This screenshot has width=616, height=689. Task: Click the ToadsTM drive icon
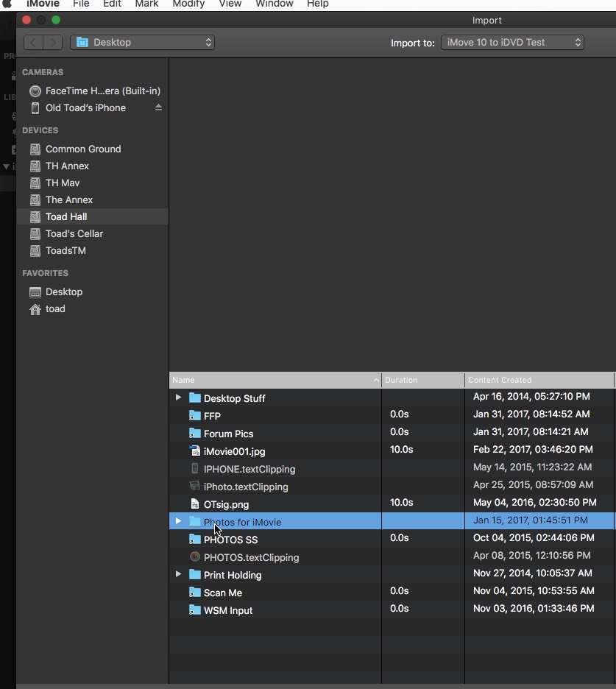click(35, 250)
